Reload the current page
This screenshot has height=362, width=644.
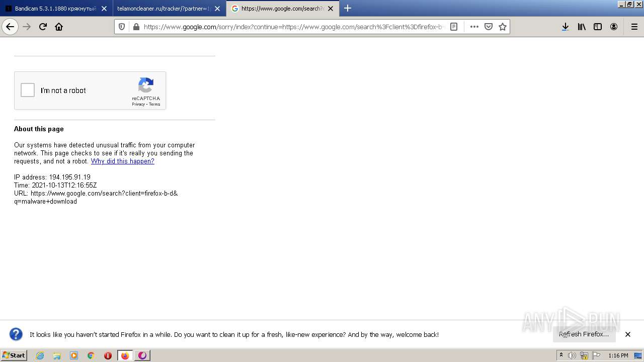click(x=43, y=27)
